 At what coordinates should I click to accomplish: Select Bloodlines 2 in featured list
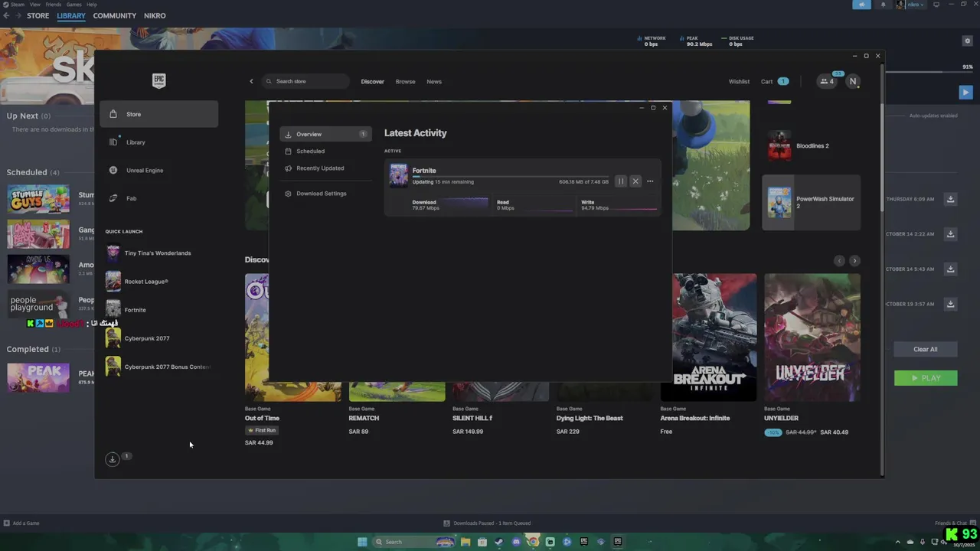(811, 145)
